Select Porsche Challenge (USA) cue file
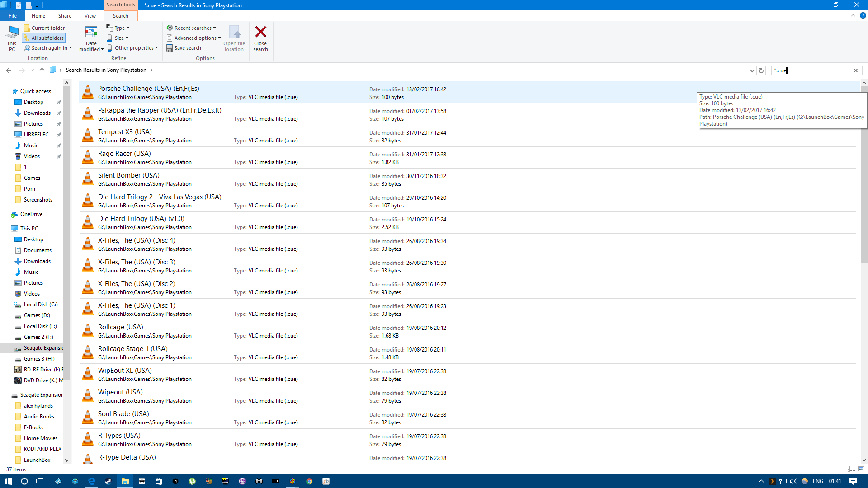 [468, 93]
